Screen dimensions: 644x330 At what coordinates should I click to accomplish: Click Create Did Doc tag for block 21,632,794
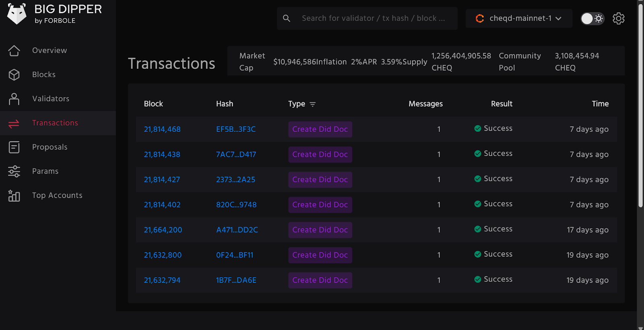tap(320, 280)
